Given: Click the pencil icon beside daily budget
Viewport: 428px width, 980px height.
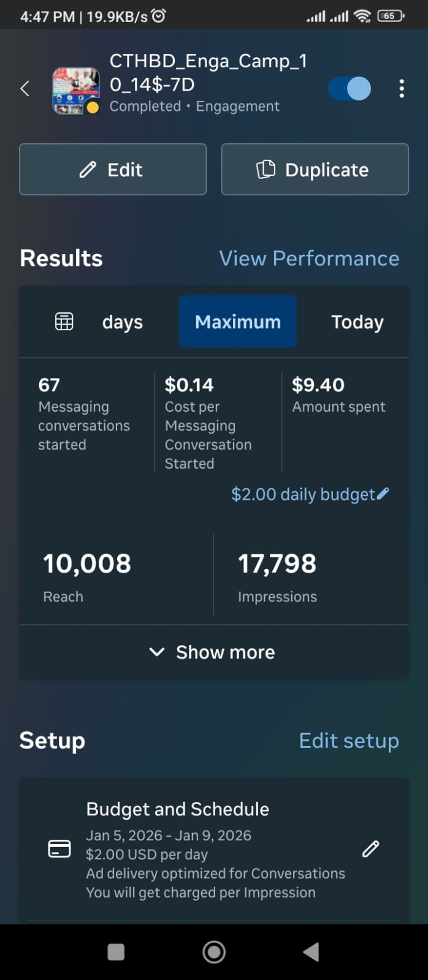Looking at the screenshot, I should pyautogui.click(x=383, y=494).
